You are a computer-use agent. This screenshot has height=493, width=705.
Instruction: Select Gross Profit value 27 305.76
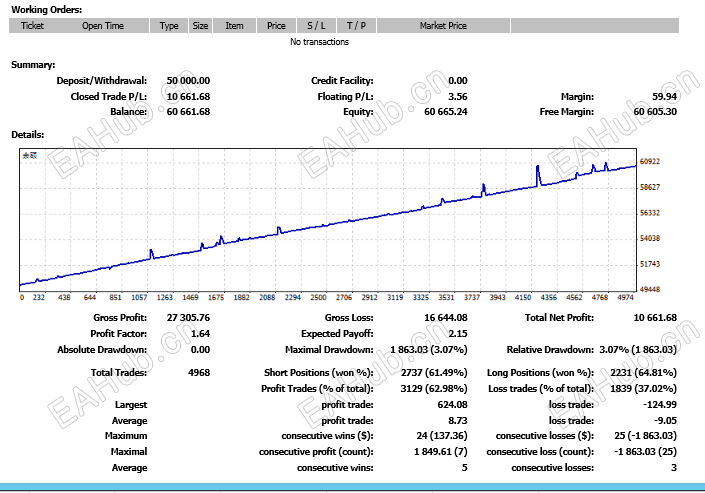click(188, 318)
